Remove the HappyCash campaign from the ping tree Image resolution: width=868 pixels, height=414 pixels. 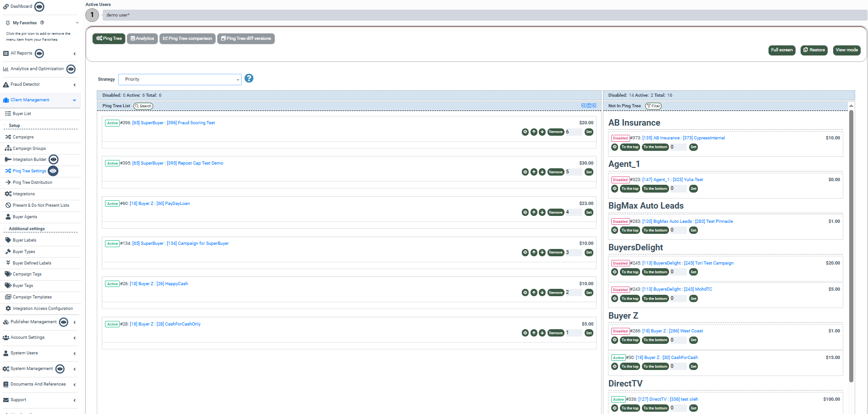click(x=555, y=293)
